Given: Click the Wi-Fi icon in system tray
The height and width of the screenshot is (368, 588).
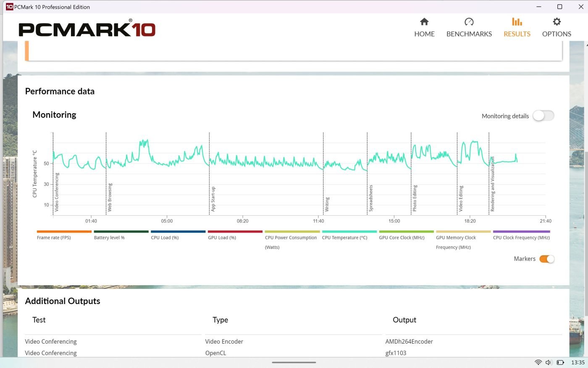Looking at the screenshot, I should pyautogui.click(x=538, y=363).
